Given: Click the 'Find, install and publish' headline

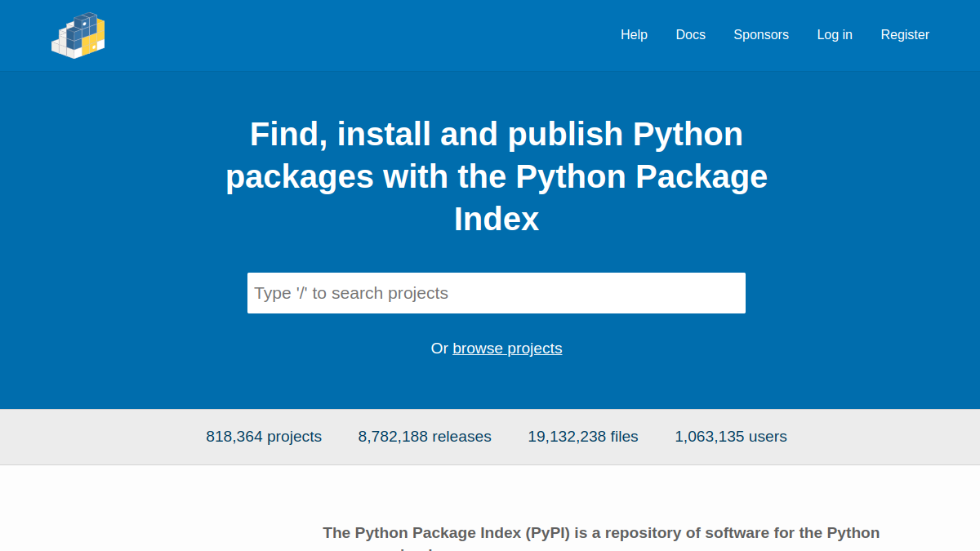Looking at the screenshot, I should click(x=497, y=176).
